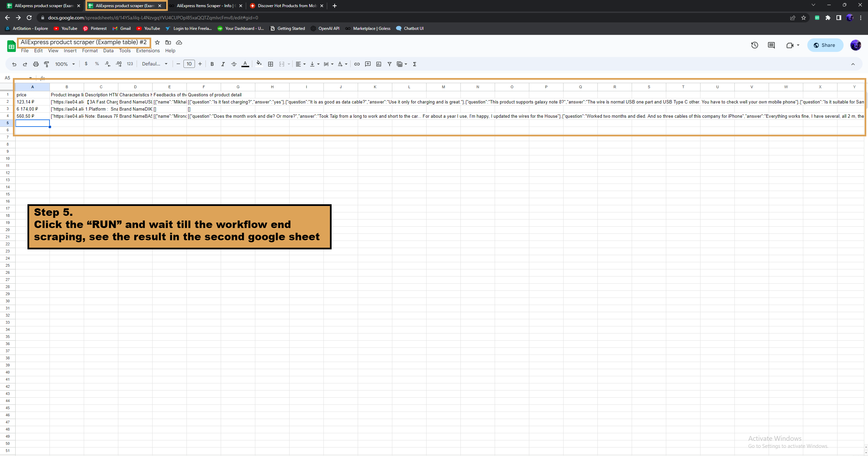Image resolution: width=868 pixels, height=456 pixels.
Task: Bookmark this page with star icon
Action: pos(804,18)
